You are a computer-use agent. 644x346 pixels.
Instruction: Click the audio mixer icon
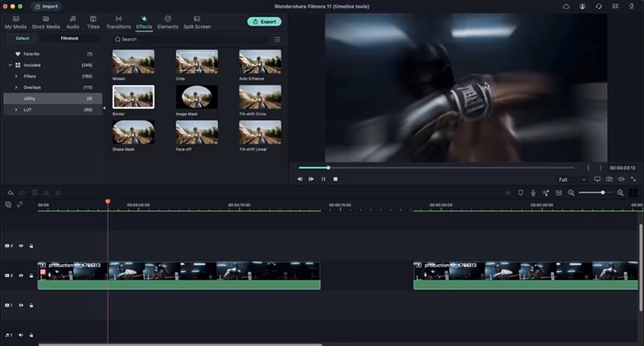pos(546,193)
